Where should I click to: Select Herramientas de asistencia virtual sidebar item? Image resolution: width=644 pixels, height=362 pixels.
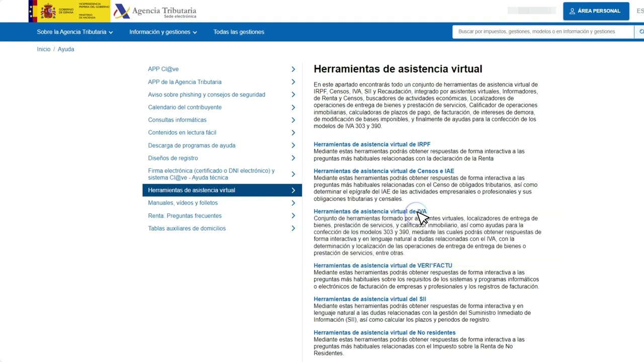point(222,190)
